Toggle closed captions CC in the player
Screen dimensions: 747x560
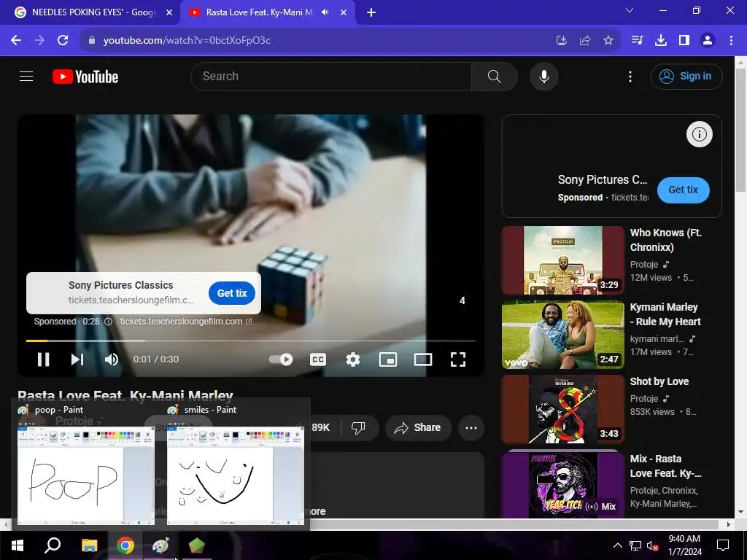[318, 359]
